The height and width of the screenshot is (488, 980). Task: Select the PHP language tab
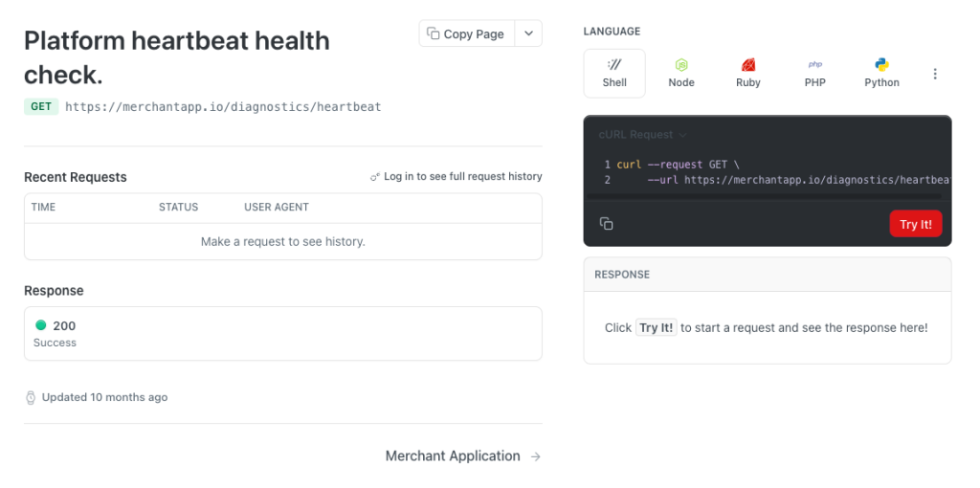tap(815, 74)
